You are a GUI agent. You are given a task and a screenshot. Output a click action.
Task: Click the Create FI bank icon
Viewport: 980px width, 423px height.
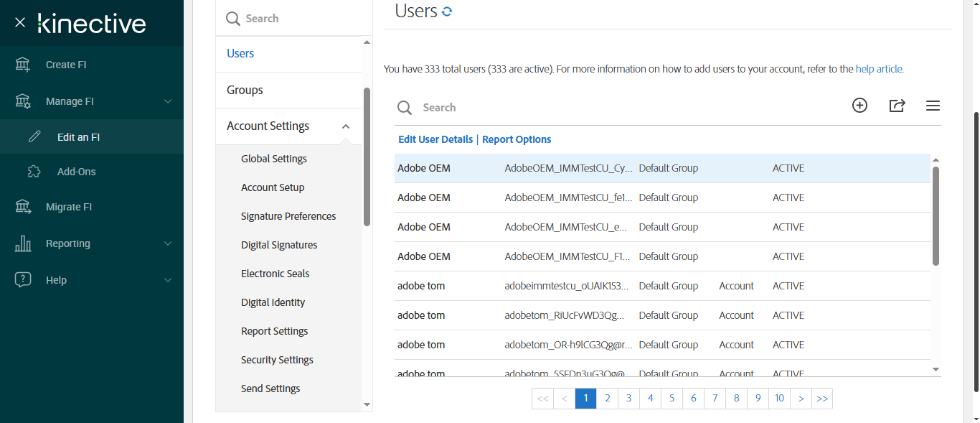pos(23,65)
